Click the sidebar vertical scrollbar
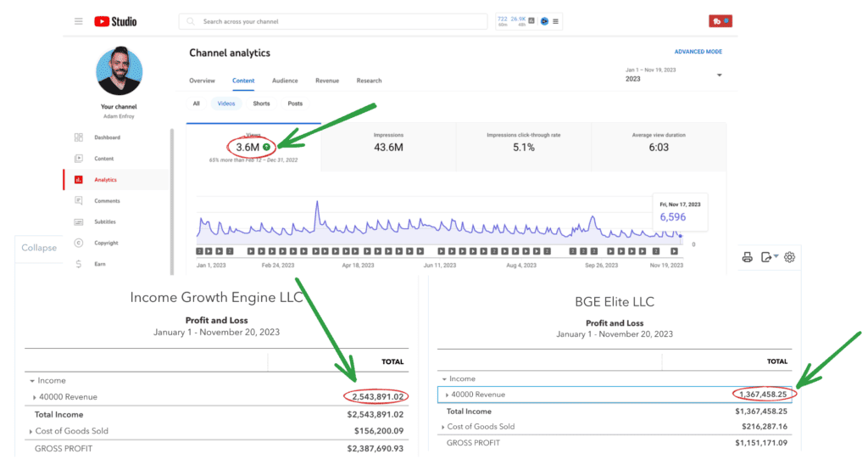The height and width of the screenshot is (465, 868). [x=171, y=202]
